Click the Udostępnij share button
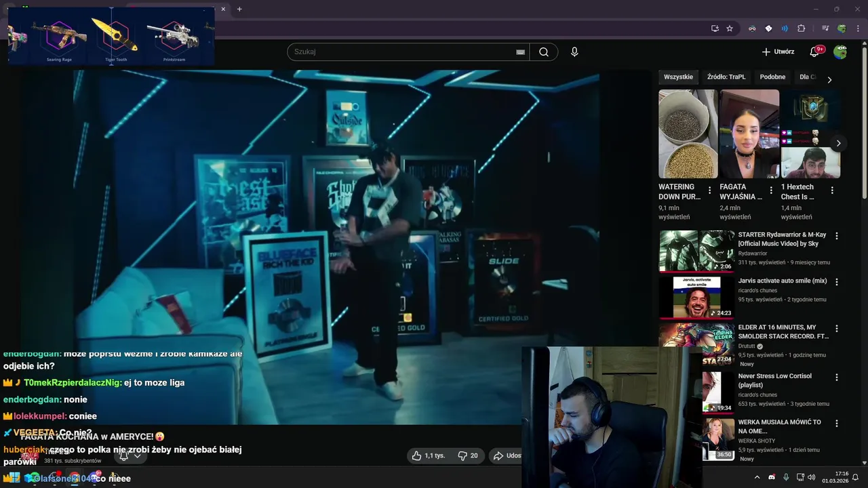Viewport: 868px width, 488px height. click(x=506, y=455)
